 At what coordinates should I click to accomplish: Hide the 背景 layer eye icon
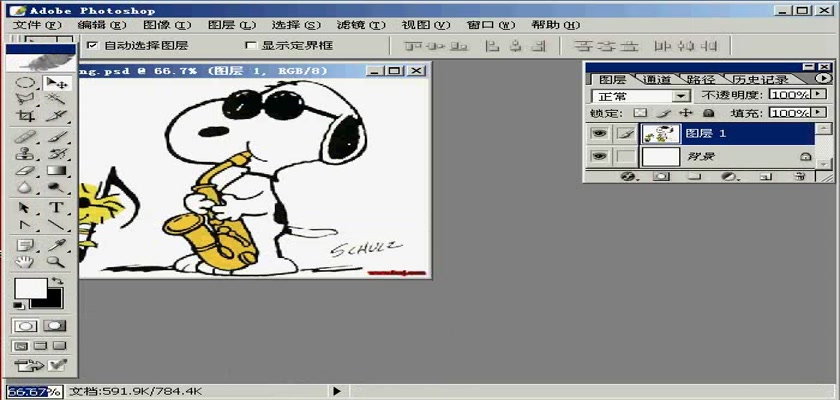pos(599,156)
